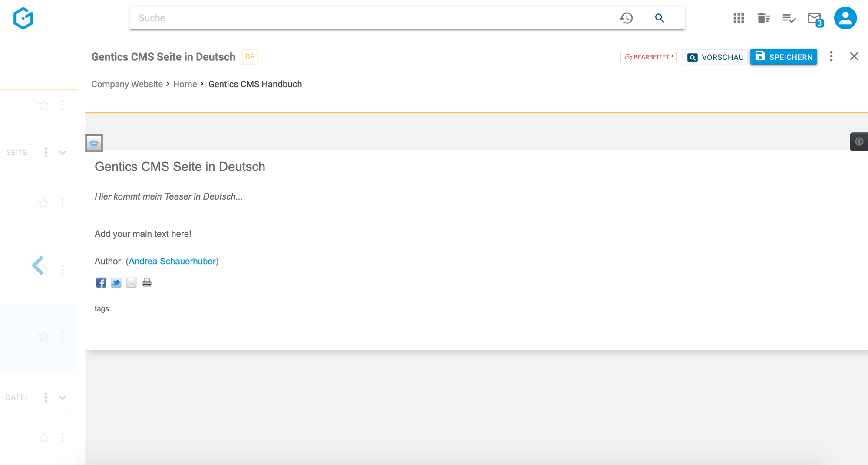
Task: Open the Andrea Schauerhuber author link
Action: (172, 261)
